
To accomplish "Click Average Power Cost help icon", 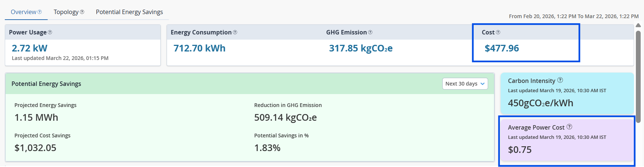I will tap(569, 127).
